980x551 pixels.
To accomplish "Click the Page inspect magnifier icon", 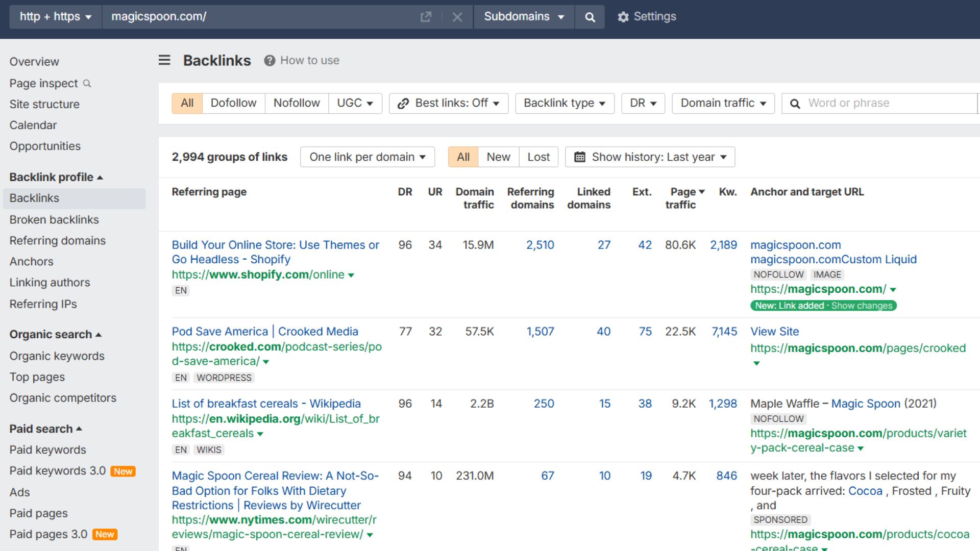I will pos(87,83).
